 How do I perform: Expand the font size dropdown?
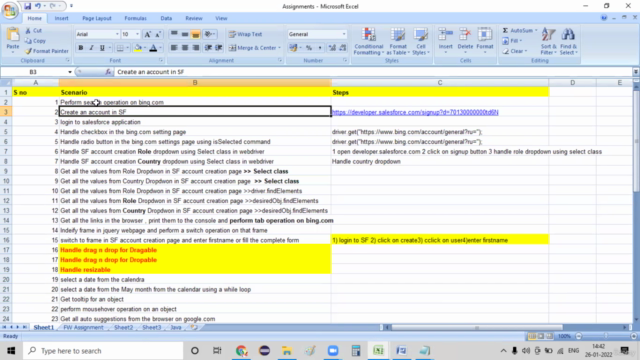(137, 34)
